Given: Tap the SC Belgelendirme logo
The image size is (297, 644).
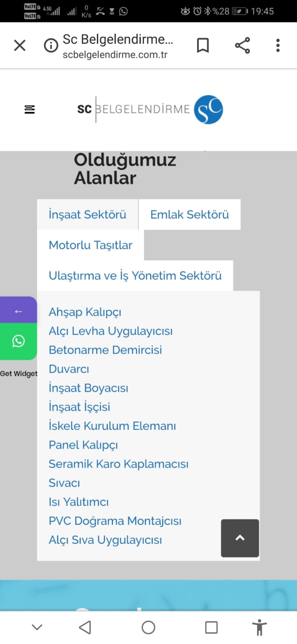Looking at the screenshot, I should (150, 109).
